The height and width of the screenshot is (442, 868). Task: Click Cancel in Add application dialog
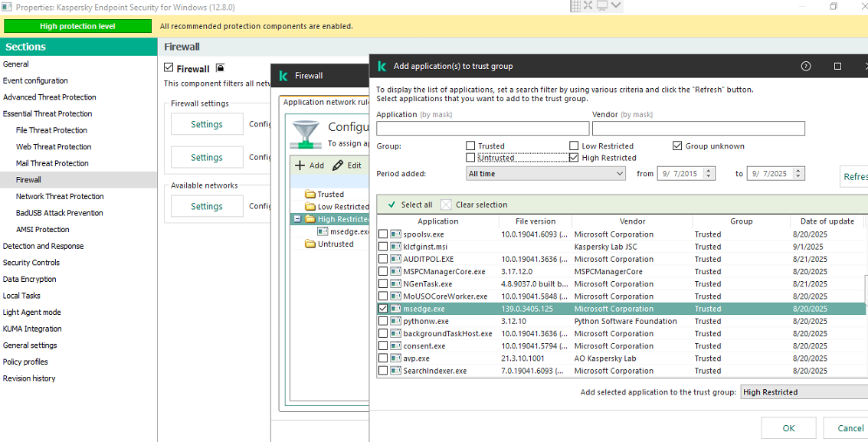click(846, 428)
